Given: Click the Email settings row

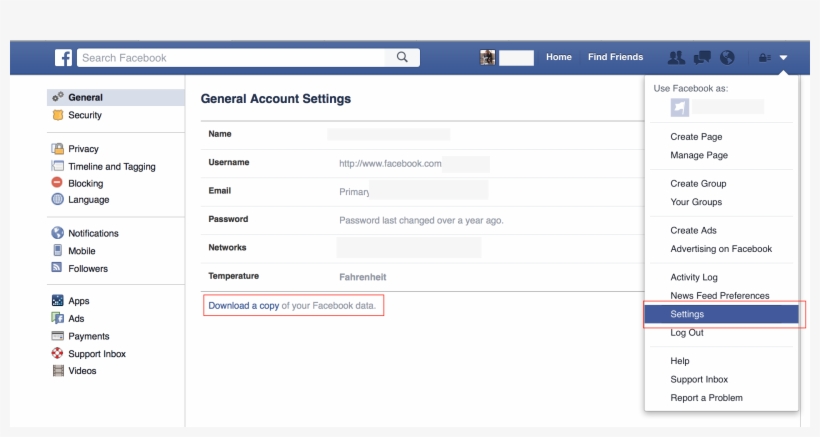Looking at the screenshot, I should click(423, 191).
